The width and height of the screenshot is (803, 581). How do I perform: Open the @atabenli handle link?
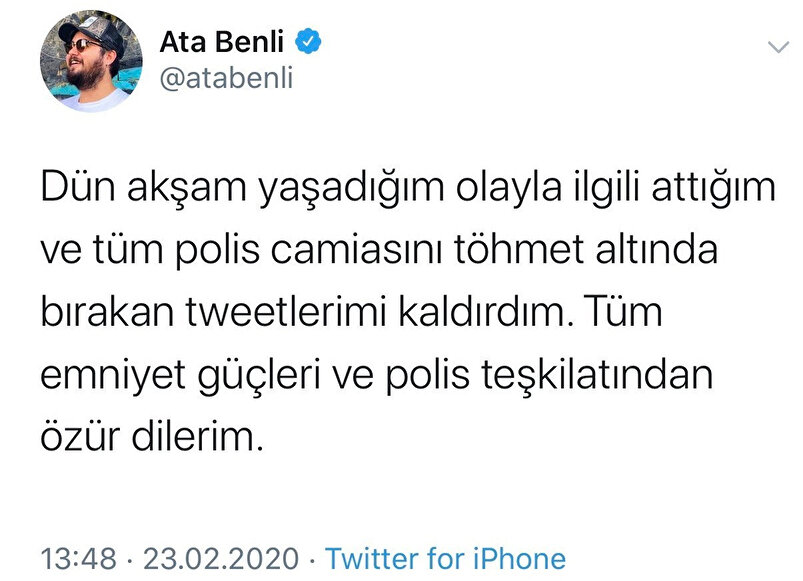(x=227, y=80)
